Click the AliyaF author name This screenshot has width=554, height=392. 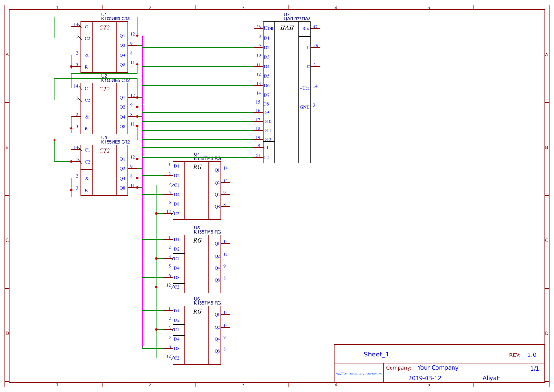pos(491,378)
